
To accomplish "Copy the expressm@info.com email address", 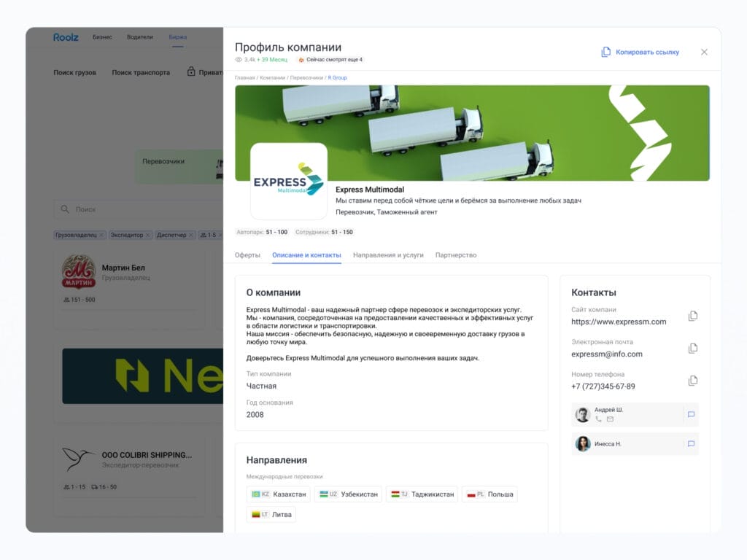I will point(692,349).
